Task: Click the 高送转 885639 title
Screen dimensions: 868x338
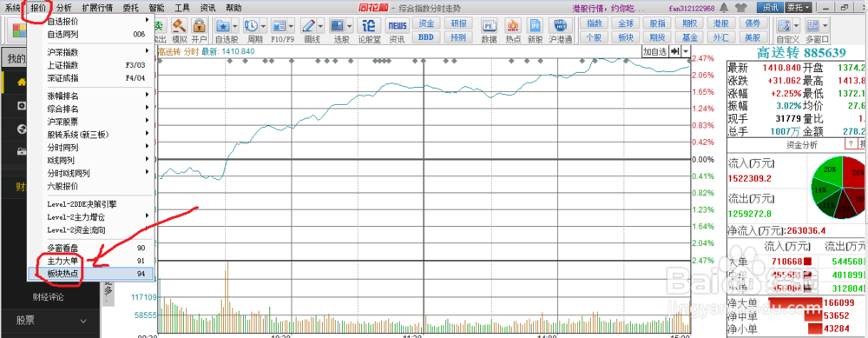Action: point(801,53)
